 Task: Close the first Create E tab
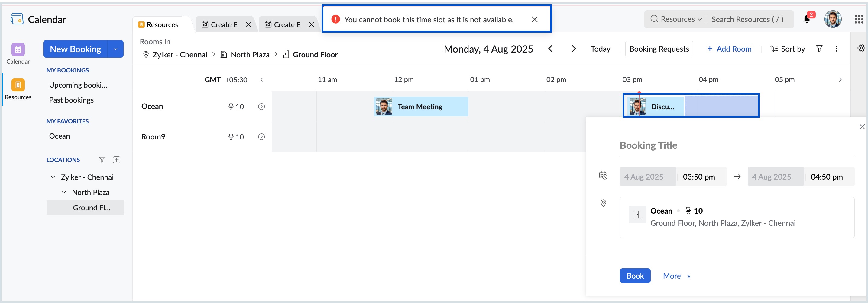[248, 24]
